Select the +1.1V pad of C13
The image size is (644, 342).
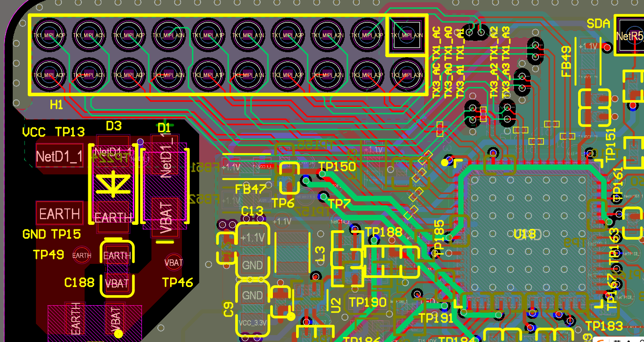pos(252,238)
